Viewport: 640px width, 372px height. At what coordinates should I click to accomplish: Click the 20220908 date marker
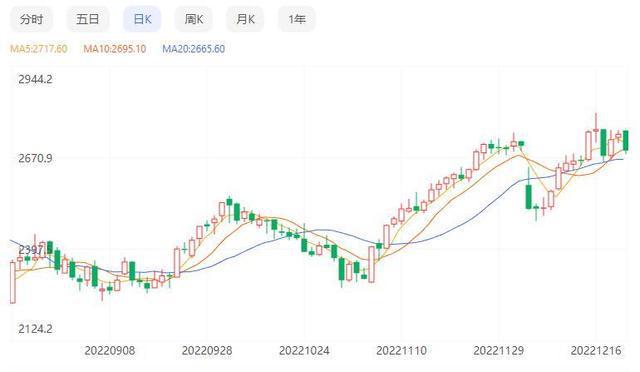click(109, 351)
